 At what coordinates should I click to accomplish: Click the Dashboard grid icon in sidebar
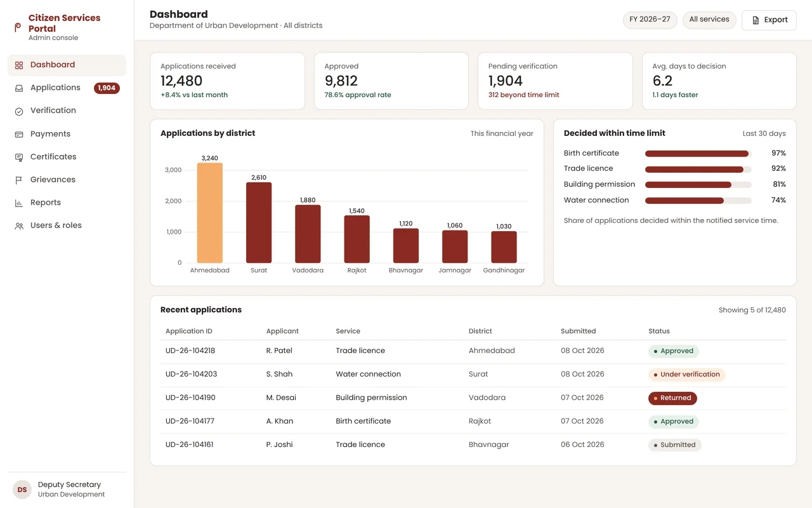click(19, 65)
